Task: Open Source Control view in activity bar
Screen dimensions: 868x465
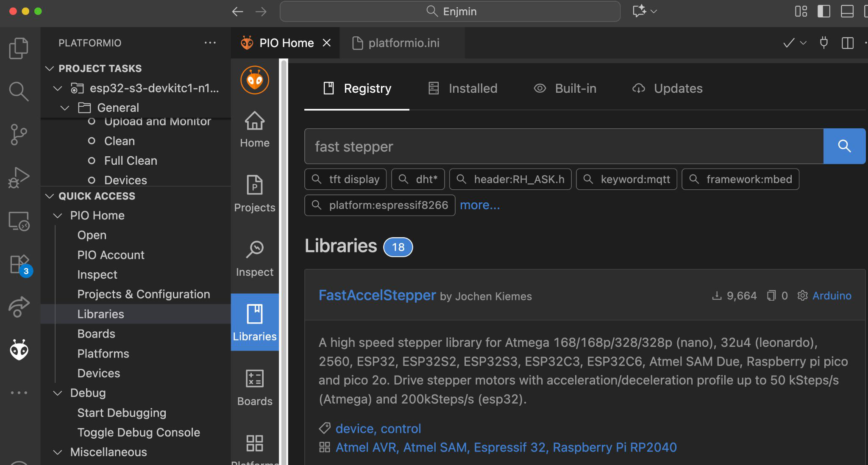Action: click(19, 135)
